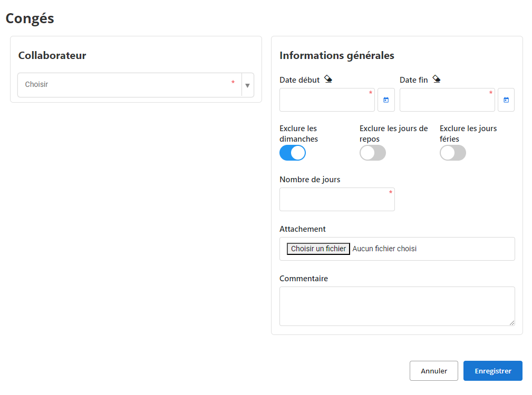Select the Choisir collaborateur combo box
The image size is (532, 395).
tap(136, 85)
